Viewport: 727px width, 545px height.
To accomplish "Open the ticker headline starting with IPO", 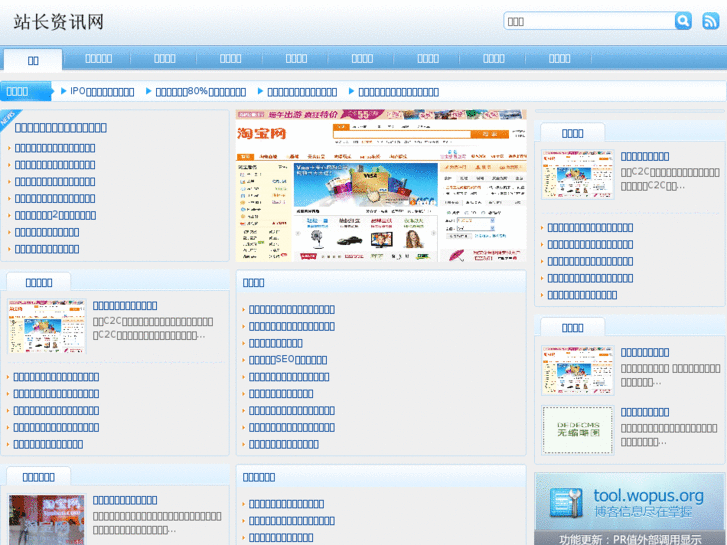I will click(x=102, y=91).
